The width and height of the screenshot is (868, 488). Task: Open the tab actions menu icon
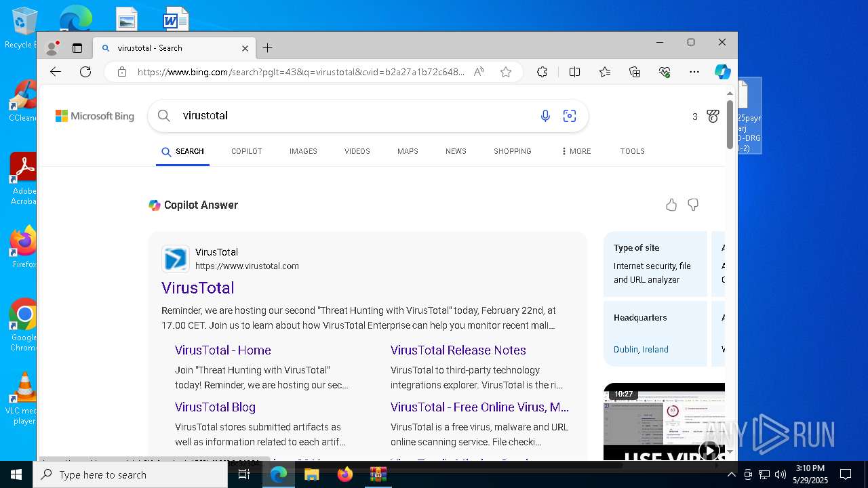[x=77, y=48]
